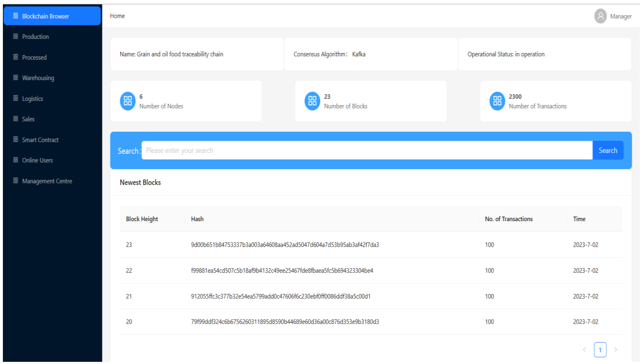Click the Home breadcrumb link
Viewport: 643px width, 364px height.
[x=117, y=16]
